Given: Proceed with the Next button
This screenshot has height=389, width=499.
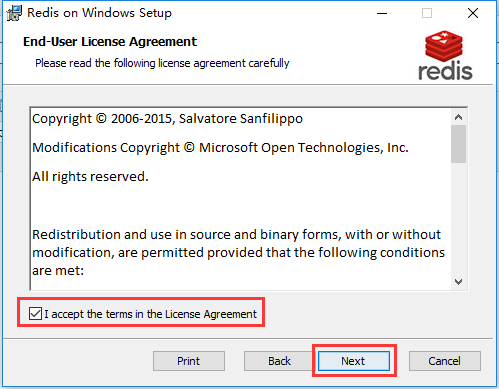Looking at the screenshot, I should click(354, 361).
